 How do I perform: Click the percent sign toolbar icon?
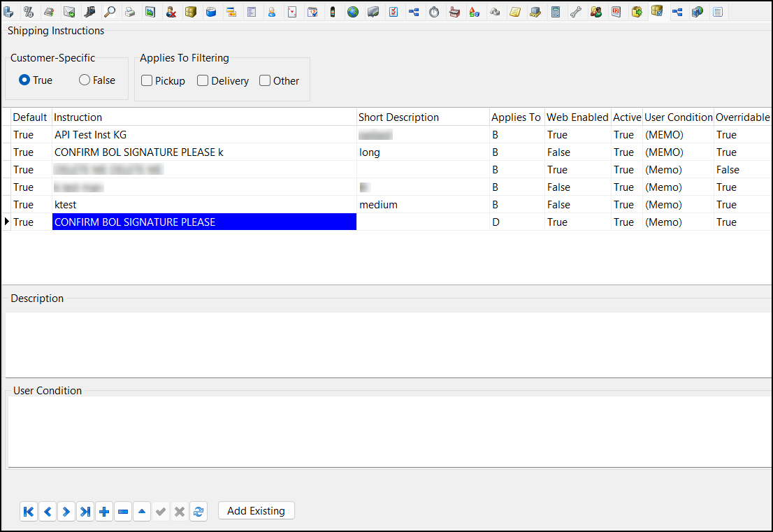click(29, 12)
